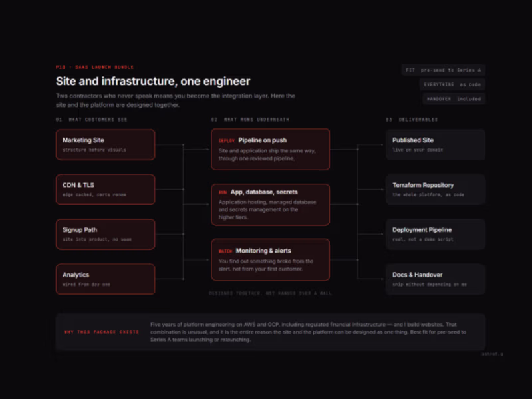The width and height of the screenshot is (532, 399).
Task: Open the App, database, secrets card
Action: click(270, 205)
